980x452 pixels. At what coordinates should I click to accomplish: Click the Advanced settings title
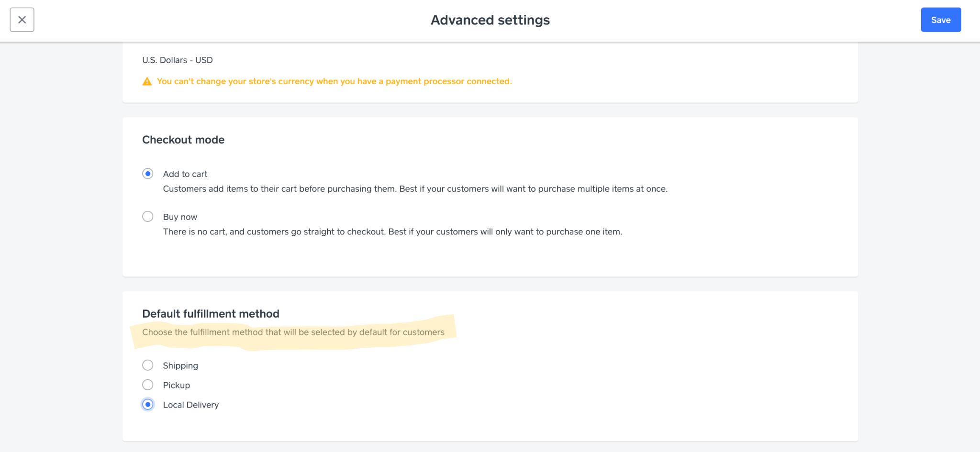pos(490,20)
